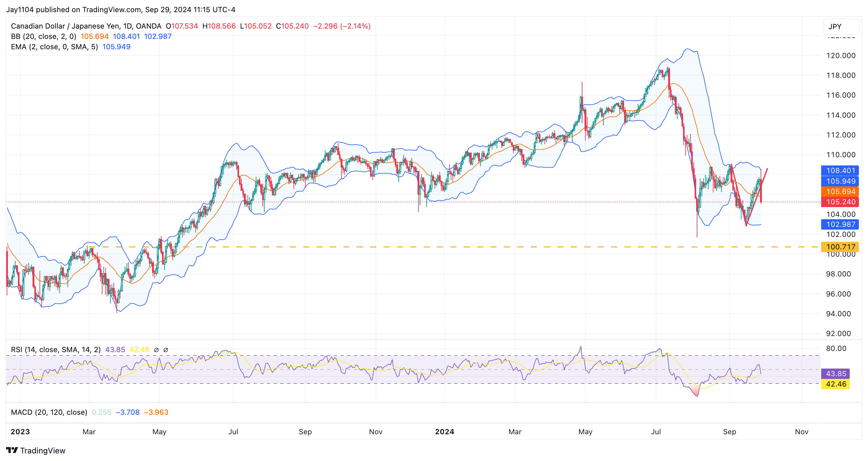This screenshot has height=461, width=868.
Task: Click MACD value −3.708
Action: point(127,412)
